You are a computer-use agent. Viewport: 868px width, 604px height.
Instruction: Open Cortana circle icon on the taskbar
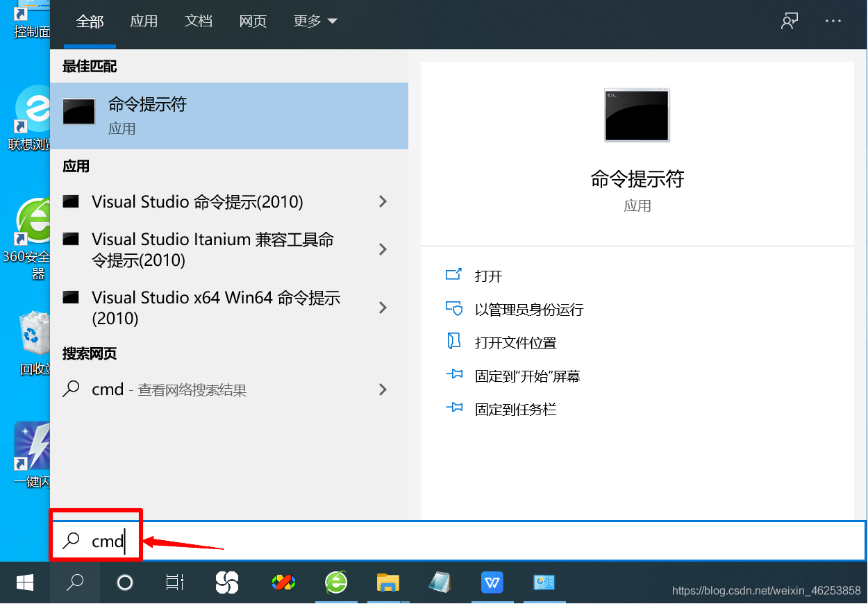tap(124, 582)
